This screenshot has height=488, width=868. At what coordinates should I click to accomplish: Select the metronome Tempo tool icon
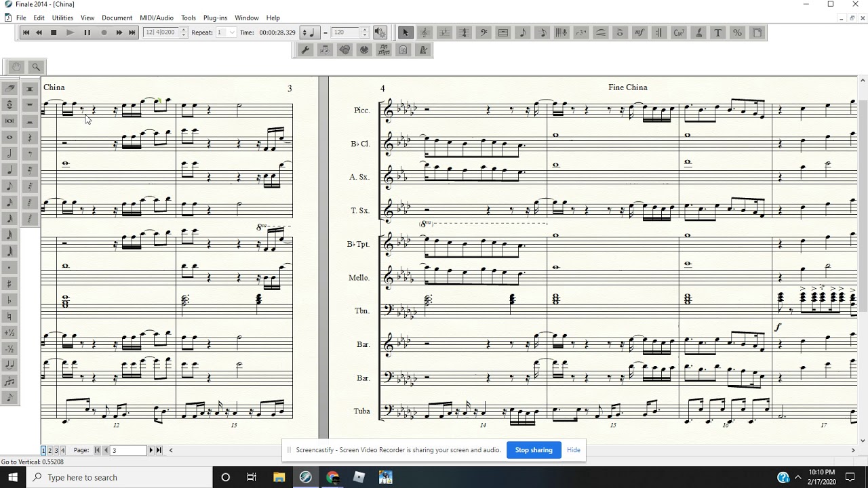point(423,49)
